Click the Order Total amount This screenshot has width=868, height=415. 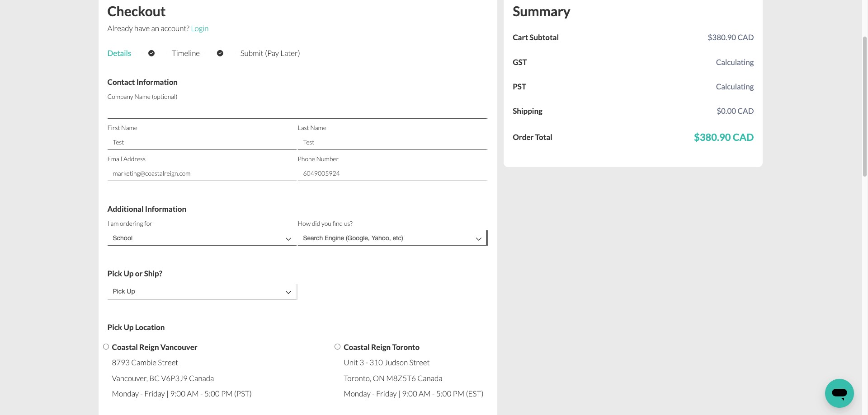click(723, 137)
